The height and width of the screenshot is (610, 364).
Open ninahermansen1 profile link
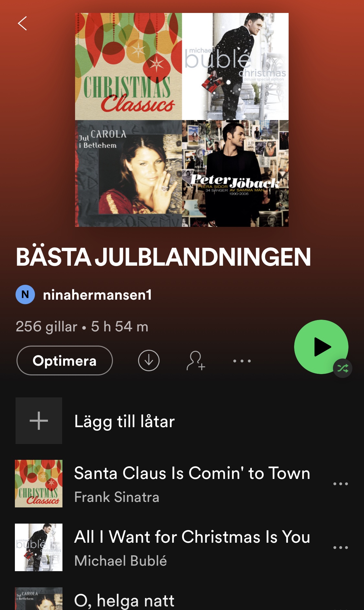click(x=97, y=295)
